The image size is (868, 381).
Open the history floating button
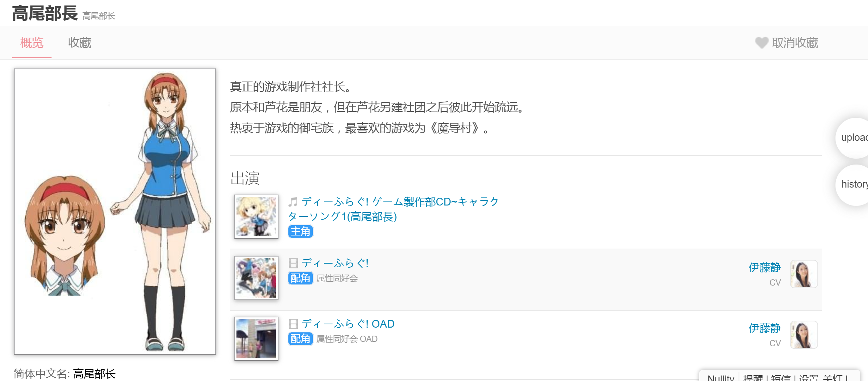pos(852,185)
